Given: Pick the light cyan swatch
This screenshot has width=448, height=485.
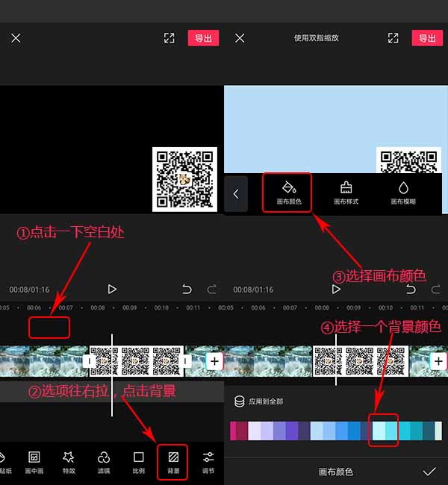Looking at the screenshot, I should [x=379, y=431].
